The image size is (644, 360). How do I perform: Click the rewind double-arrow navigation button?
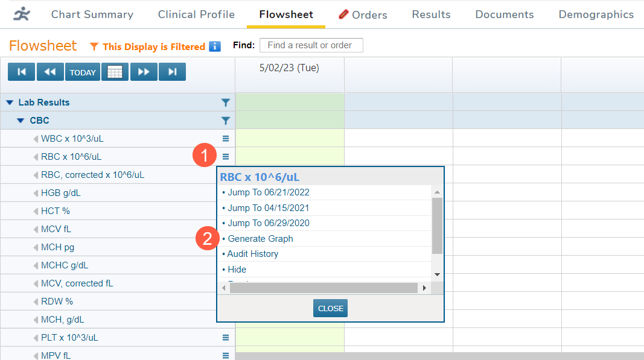point(50,72)
